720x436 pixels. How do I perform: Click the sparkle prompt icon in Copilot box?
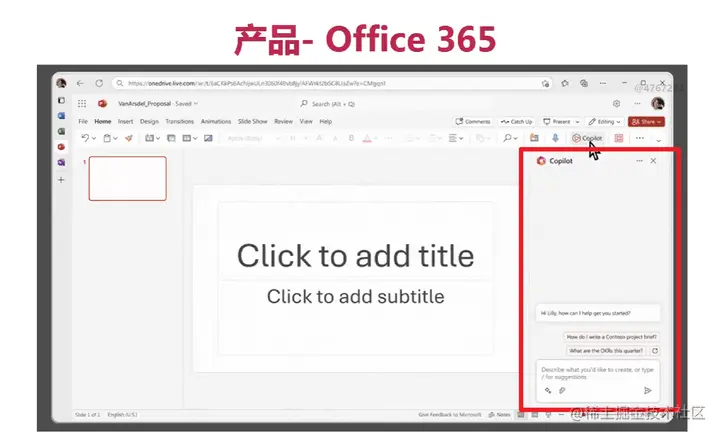(x=548, y=391)
